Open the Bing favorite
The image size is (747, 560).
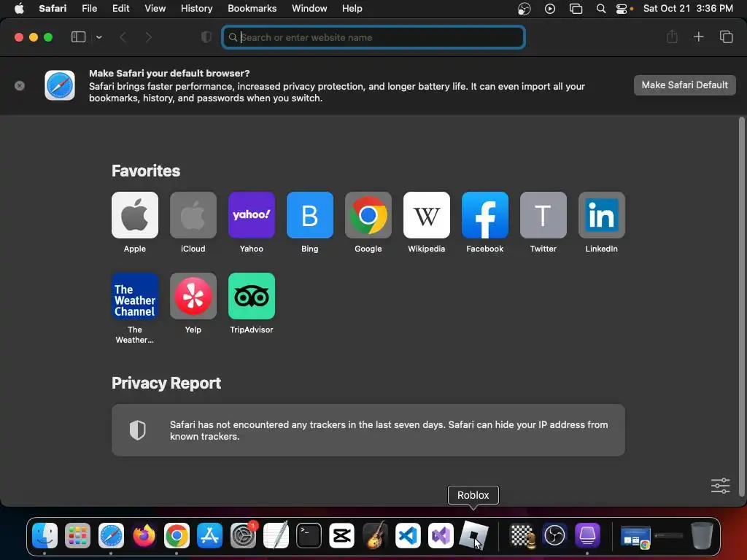309,215
